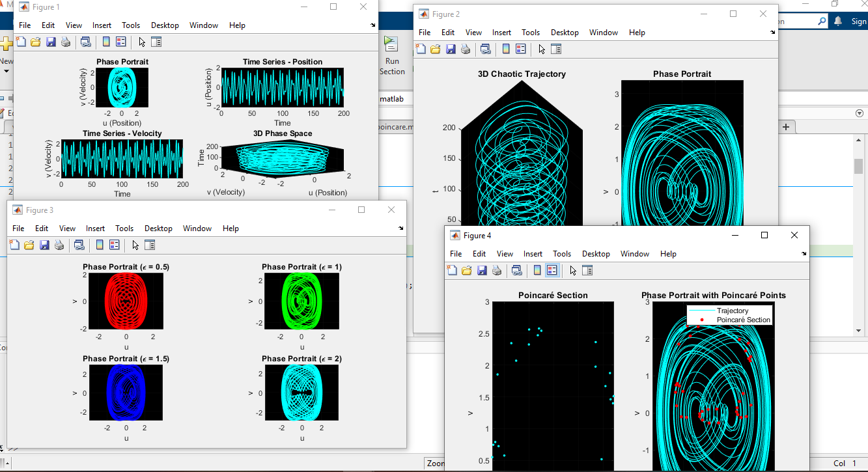Click Open File icon in Figure 2 toolbar
The height and width of the screenshot is (472, 868).
pos(436,49)
